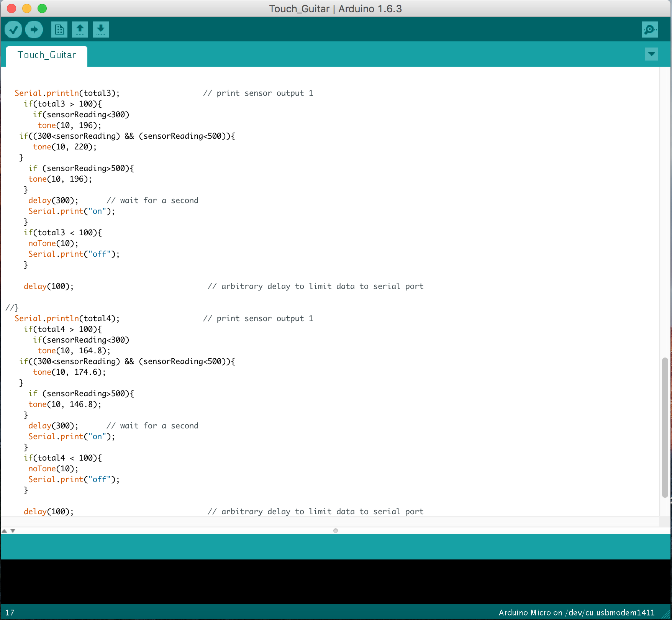Viewport: 672px width, 620px height.
Task: Click the commented '//}' line
Action: (x=12, y=308)
